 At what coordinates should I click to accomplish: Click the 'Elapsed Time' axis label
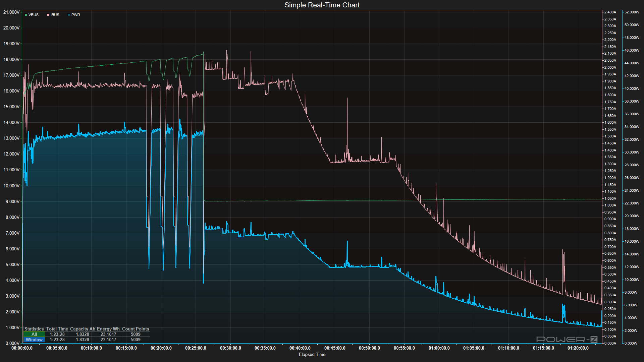[x=312, y=354]
